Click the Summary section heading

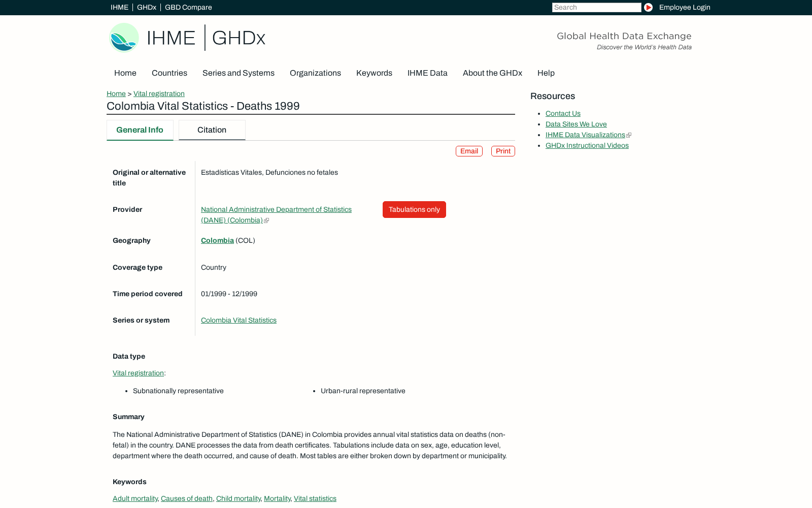point(128,417)
